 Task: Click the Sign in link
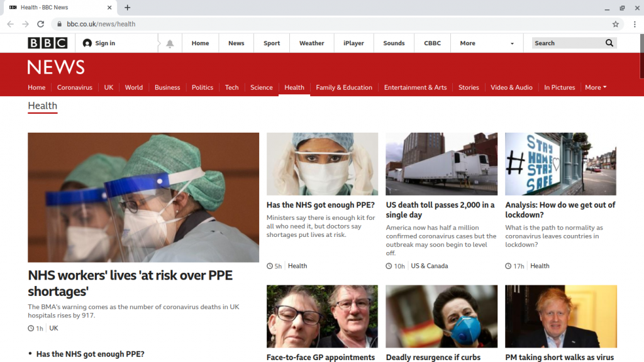105,43
